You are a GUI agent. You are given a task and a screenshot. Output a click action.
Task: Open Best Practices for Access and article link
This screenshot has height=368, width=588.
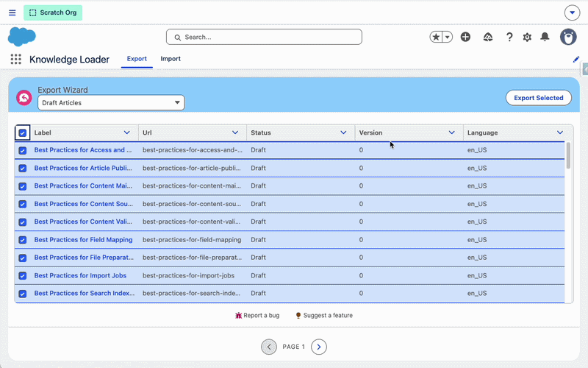[83, 150]
